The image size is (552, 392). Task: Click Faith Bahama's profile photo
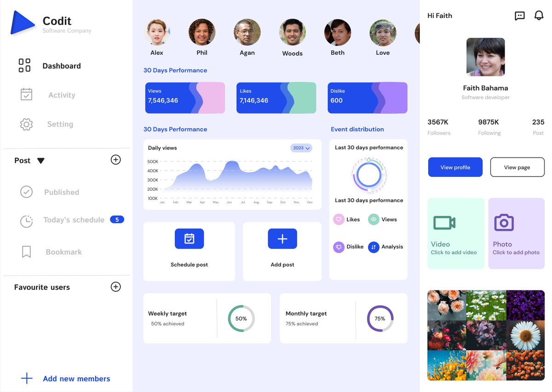click(x=485, y=57)
